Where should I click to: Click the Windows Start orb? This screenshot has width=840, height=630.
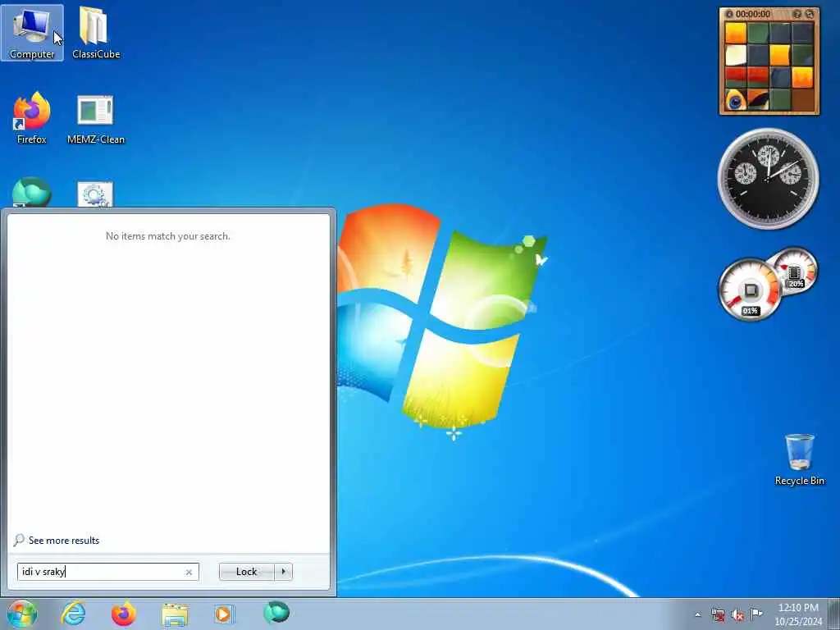tap(22, 614)
